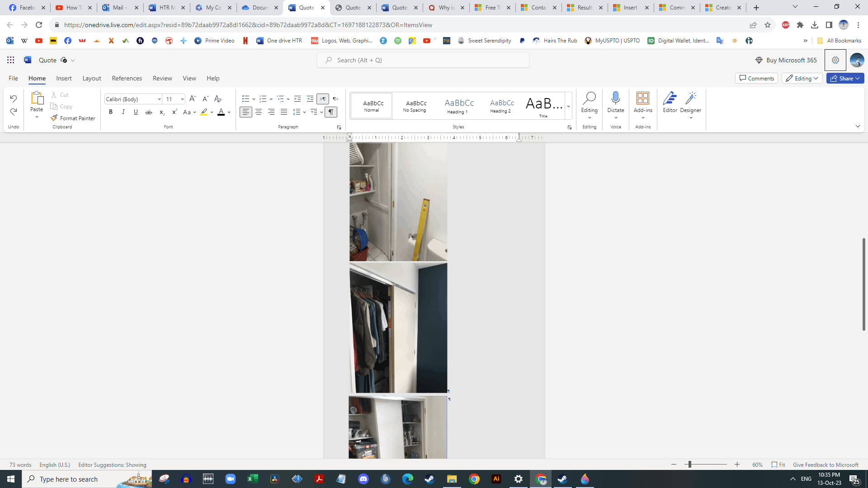
Task: Click the Undo arrow
Action: click(13, 99)
